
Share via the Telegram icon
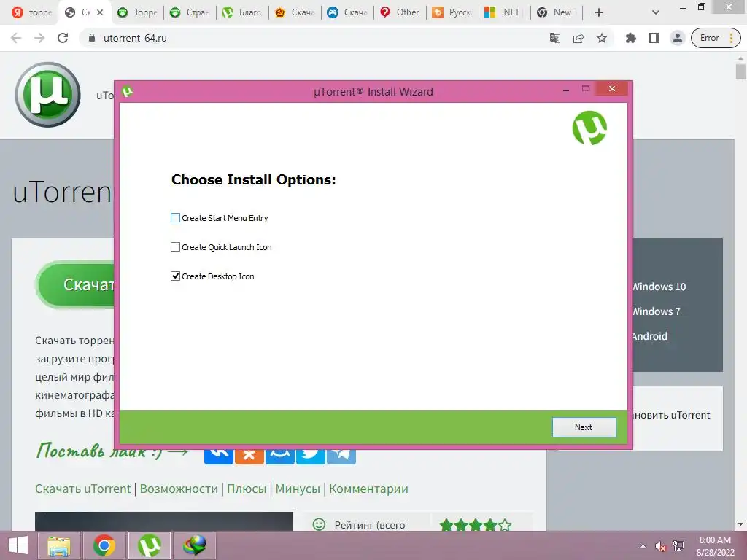341,455
